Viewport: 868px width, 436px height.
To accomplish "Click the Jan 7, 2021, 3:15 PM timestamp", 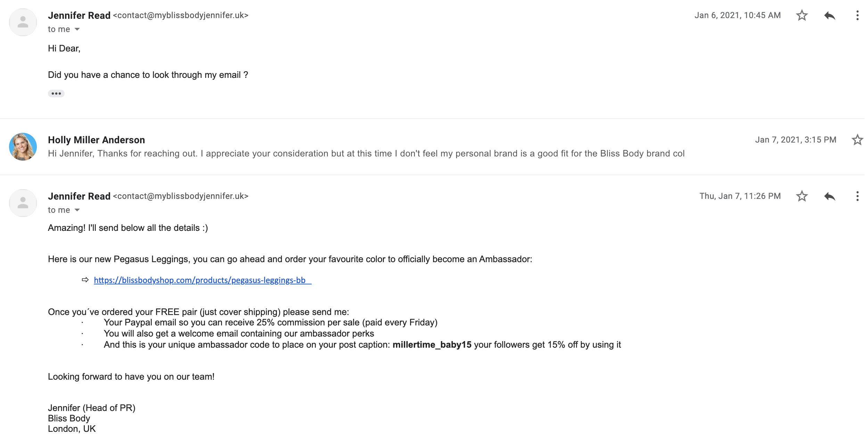I will coord(795,140).
